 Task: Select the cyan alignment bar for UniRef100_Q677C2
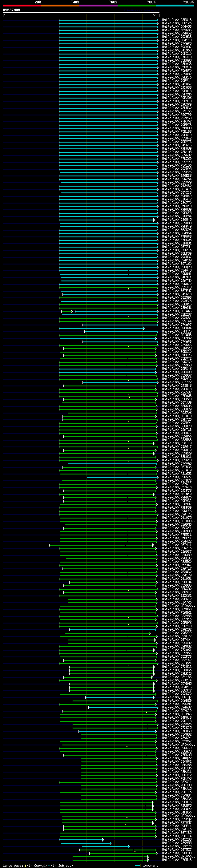120,382
